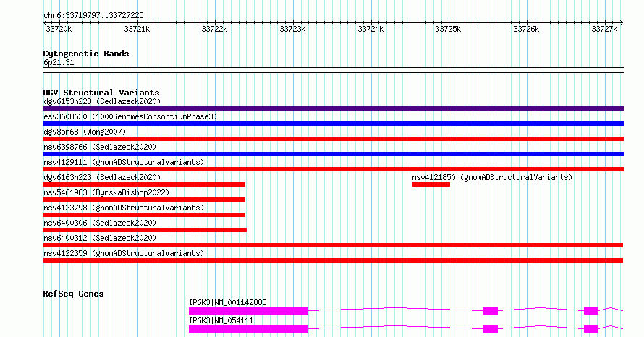Open the nsv4122359 (gnomADStructuralVariants) label
The height and width of the screenshot is (337, 644).
pyautogui.click(x=124, y=253)
